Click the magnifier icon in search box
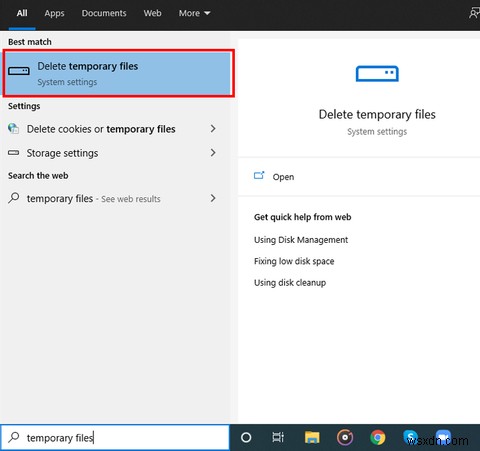 (14, 437)
